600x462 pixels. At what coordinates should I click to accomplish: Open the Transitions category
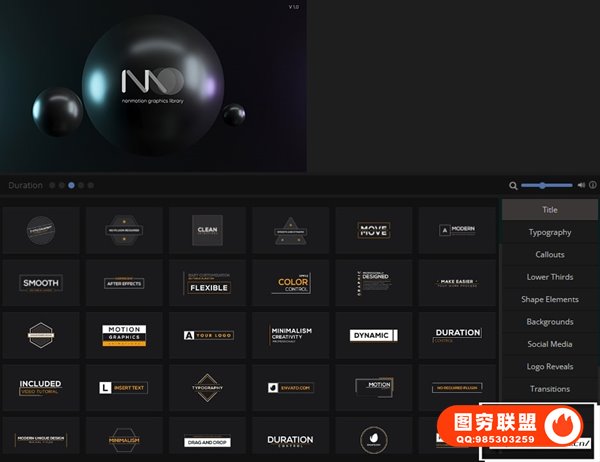549,389
